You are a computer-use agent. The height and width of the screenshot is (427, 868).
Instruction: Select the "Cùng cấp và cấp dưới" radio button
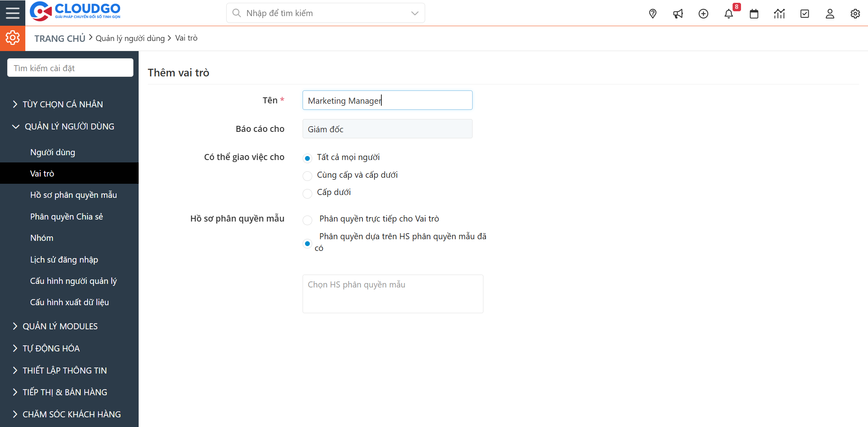click(307, 176)
